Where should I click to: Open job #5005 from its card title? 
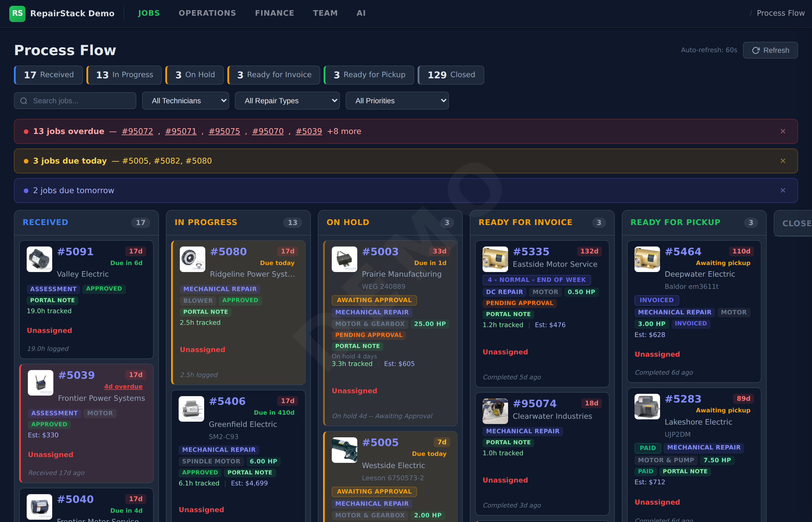[380, 443]
